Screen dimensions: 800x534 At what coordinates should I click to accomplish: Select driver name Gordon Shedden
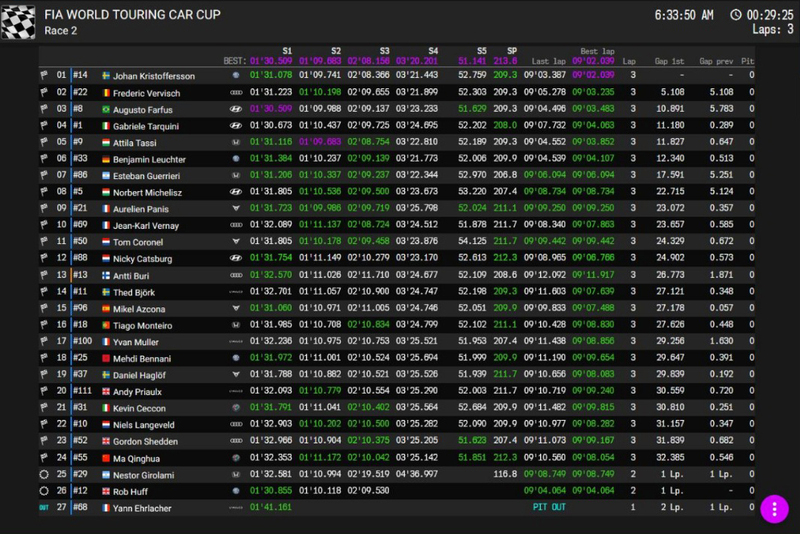click(x=145, y=442)
